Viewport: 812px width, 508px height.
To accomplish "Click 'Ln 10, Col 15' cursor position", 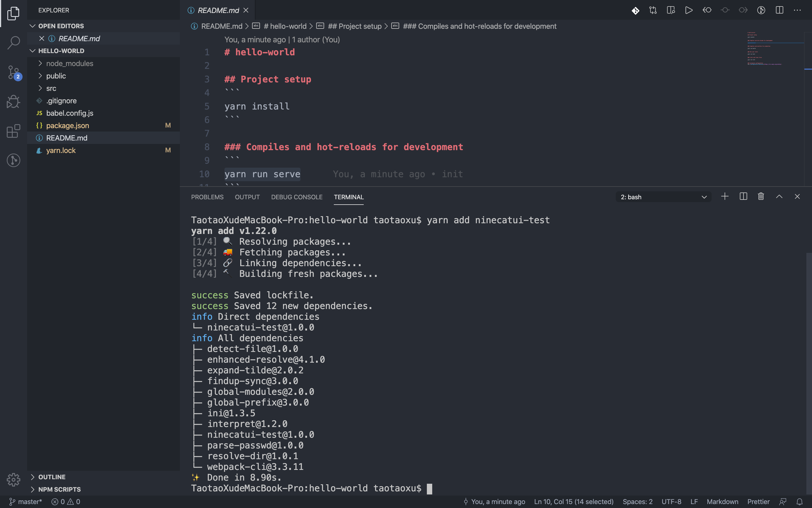I will [574, 502].
